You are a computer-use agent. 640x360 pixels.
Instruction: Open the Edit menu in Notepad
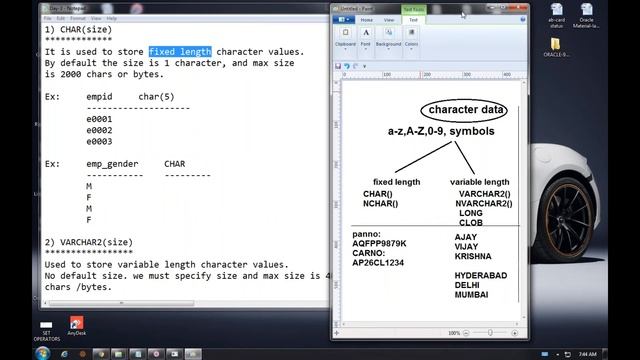click(61, 18)
